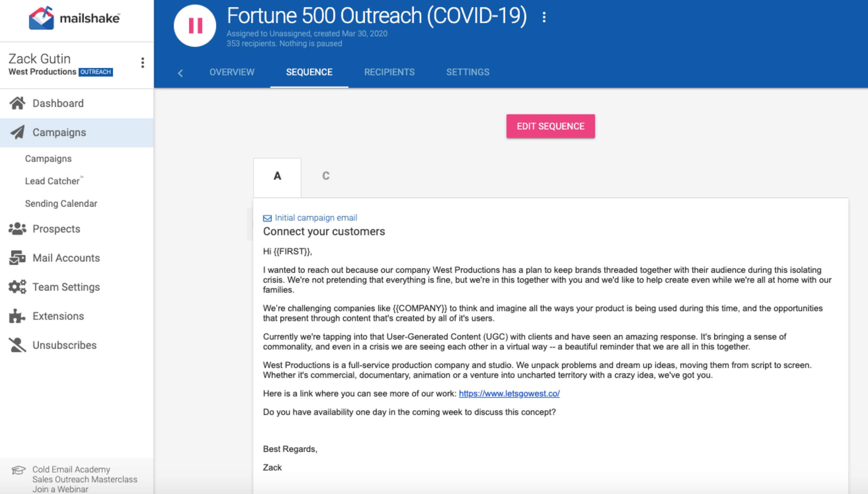Click the Edit Sequence button
This screenshot has height=494, width=868.
pyautogui.click(x=550, y=126)
